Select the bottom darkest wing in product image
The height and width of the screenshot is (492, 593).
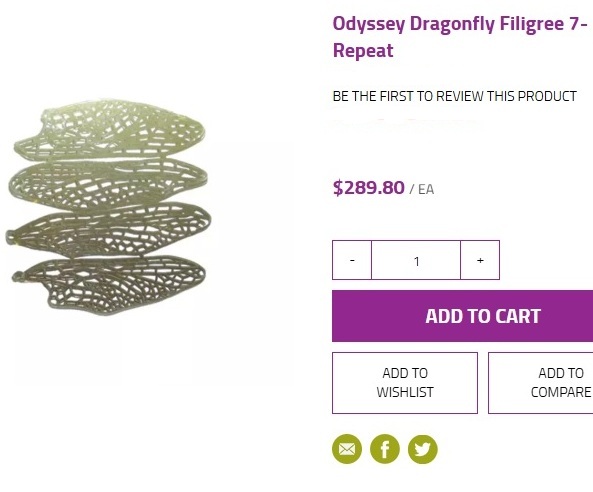[x=109, y=286]
